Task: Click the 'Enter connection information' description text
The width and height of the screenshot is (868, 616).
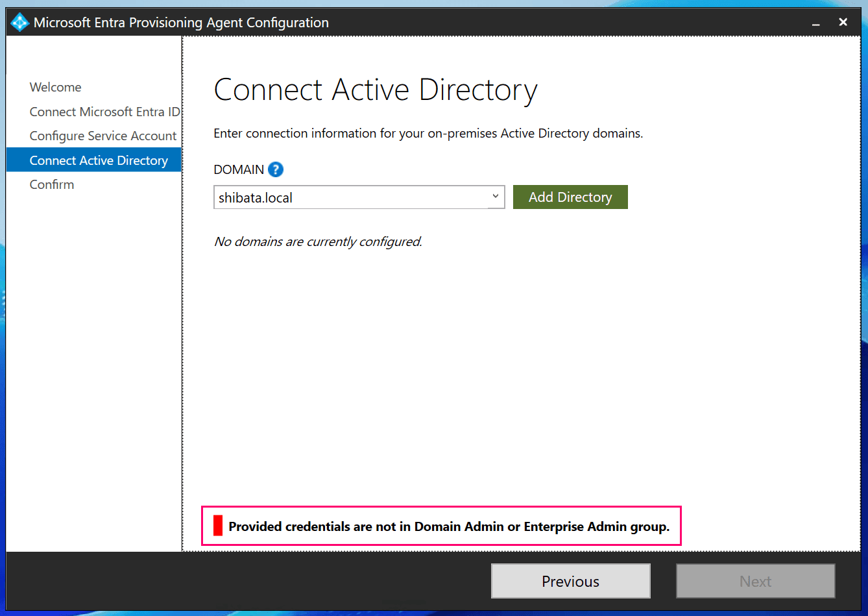Action: tap(428, 133)
